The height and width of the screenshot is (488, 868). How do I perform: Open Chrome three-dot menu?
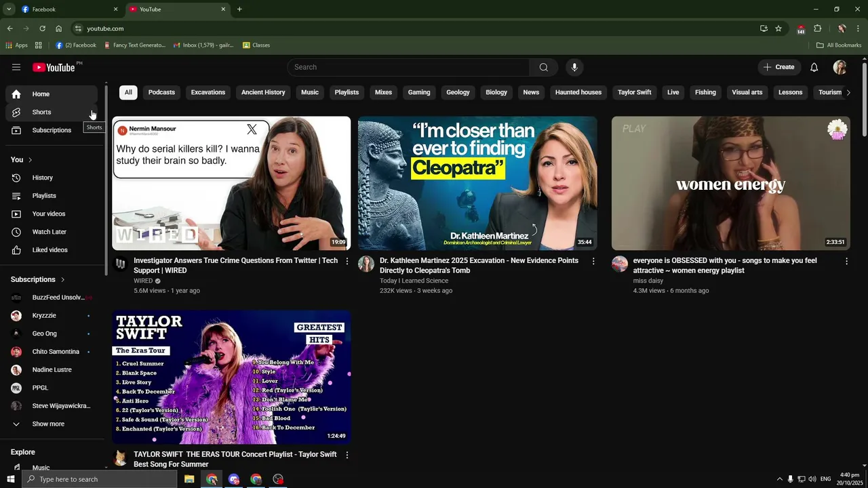click(859, 28)
